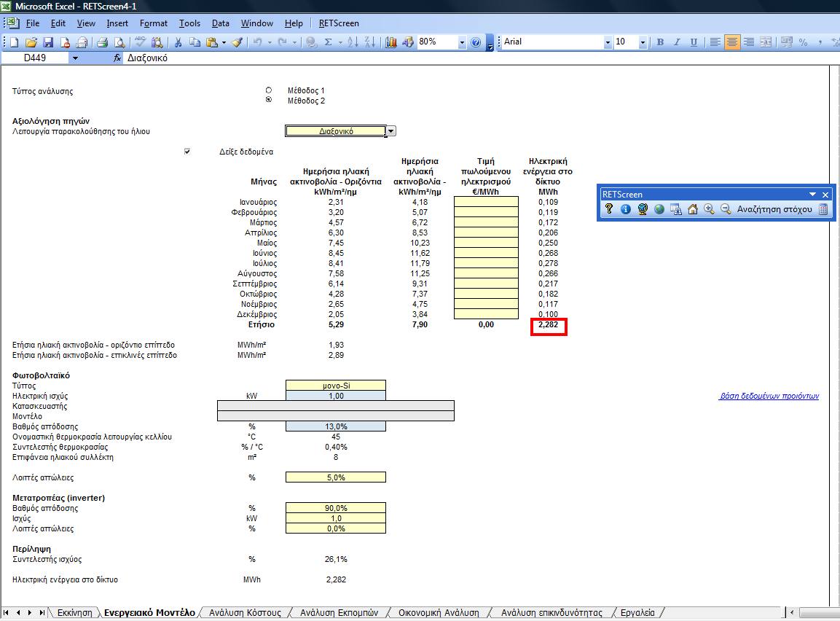Click the first sheet navigation arrow
The width and height of the screenshot is (840, 621).
pos(6,612)
